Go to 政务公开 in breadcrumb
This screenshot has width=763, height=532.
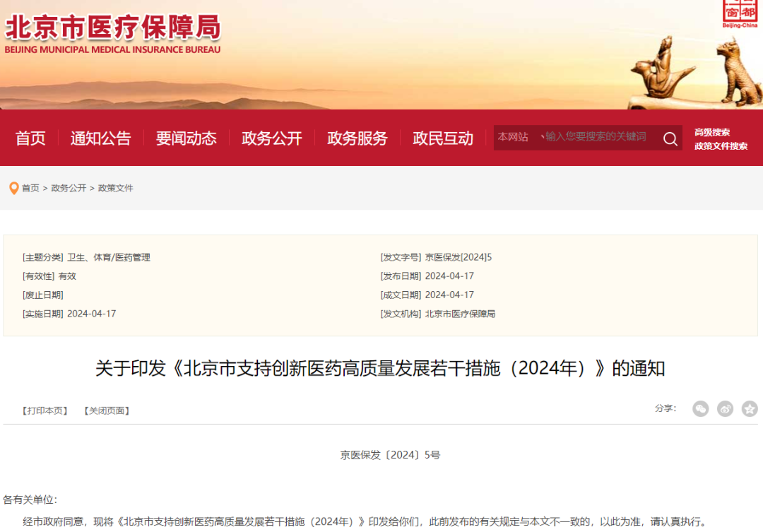pos(69,188)
